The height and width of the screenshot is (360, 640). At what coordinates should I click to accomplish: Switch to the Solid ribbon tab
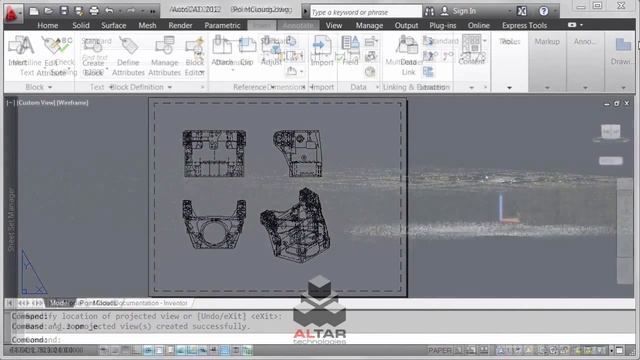pyautogui.click(x=81, y=25)
